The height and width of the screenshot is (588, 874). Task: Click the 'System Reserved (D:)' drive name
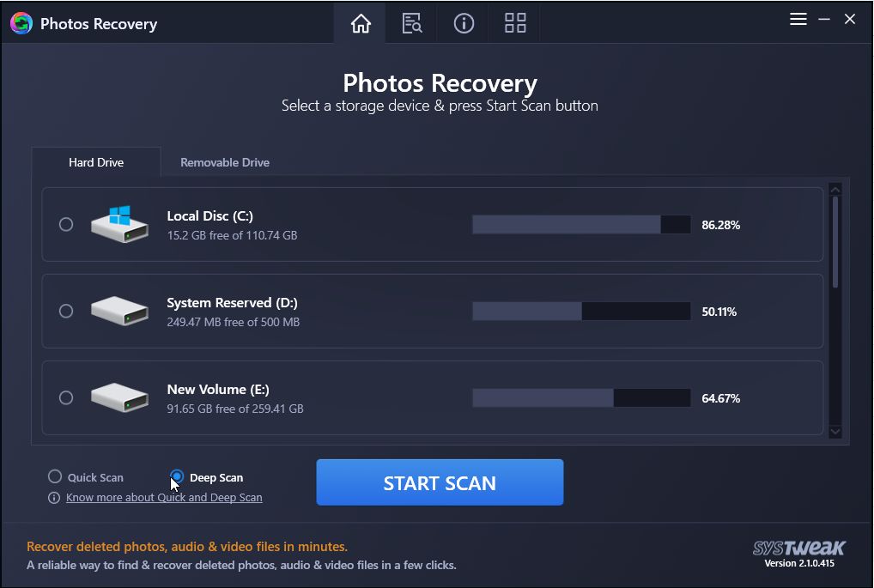[233, 303]
